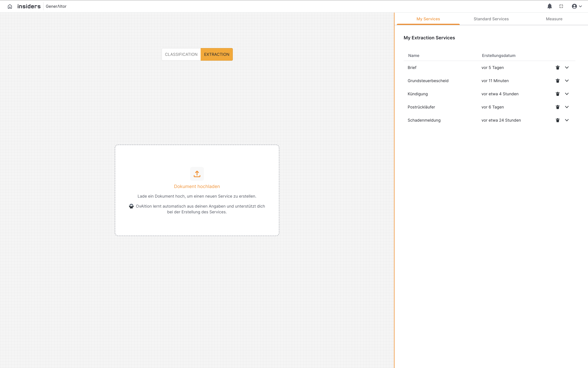588x368 pixels.
Task: Click trash icon for Kündigung
Action: [558, 94]
